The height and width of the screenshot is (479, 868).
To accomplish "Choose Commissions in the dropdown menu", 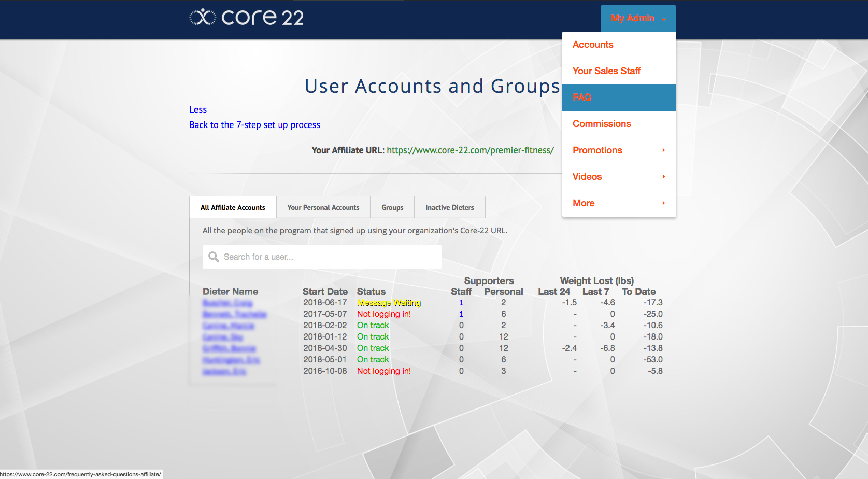I will click(x=602, y=124).
